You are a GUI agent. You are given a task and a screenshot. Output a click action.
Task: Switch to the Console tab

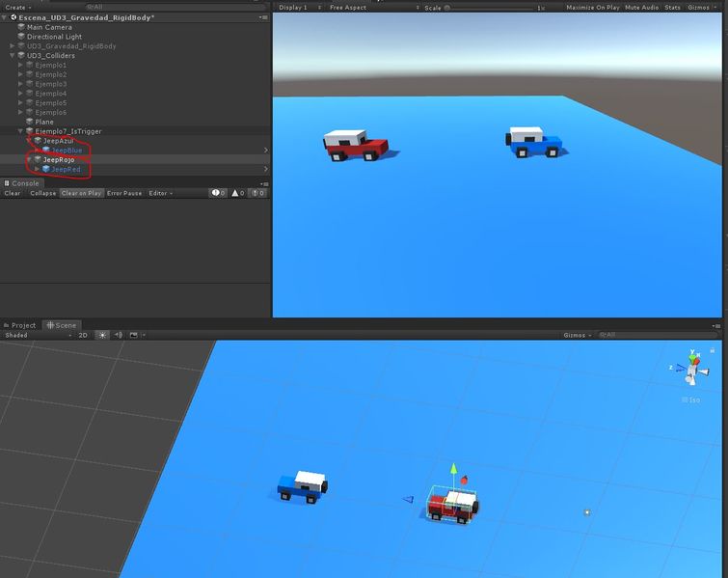(21, 183)
